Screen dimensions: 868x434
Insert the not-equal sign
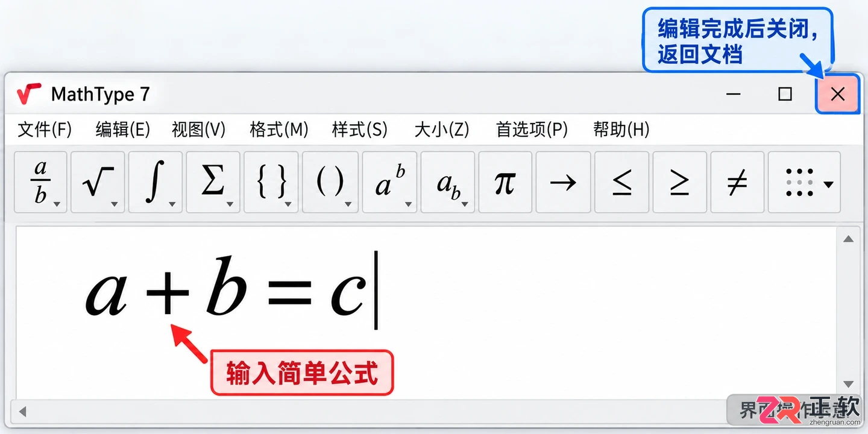point(737,182)
